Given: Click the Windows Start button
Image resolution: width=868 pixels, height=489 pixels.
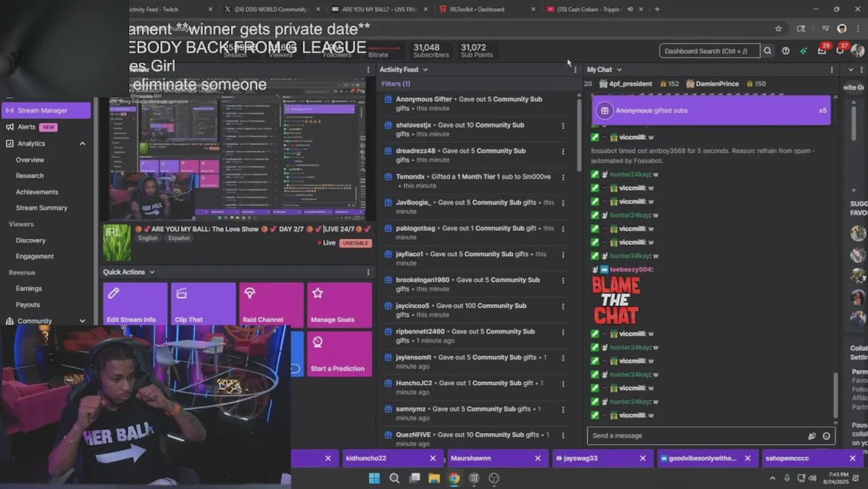Looking at the screenshot, I should click(374, 478).
